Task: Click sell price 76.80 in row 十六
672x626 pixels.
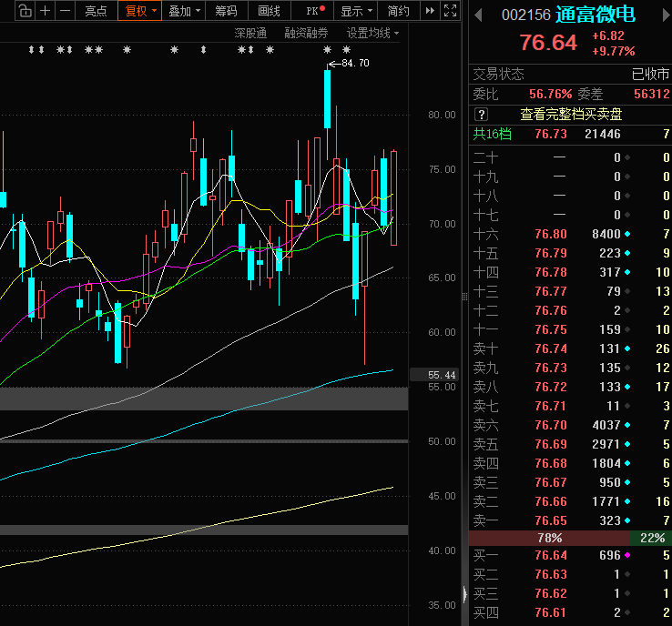Action: [x=551, y=234]
